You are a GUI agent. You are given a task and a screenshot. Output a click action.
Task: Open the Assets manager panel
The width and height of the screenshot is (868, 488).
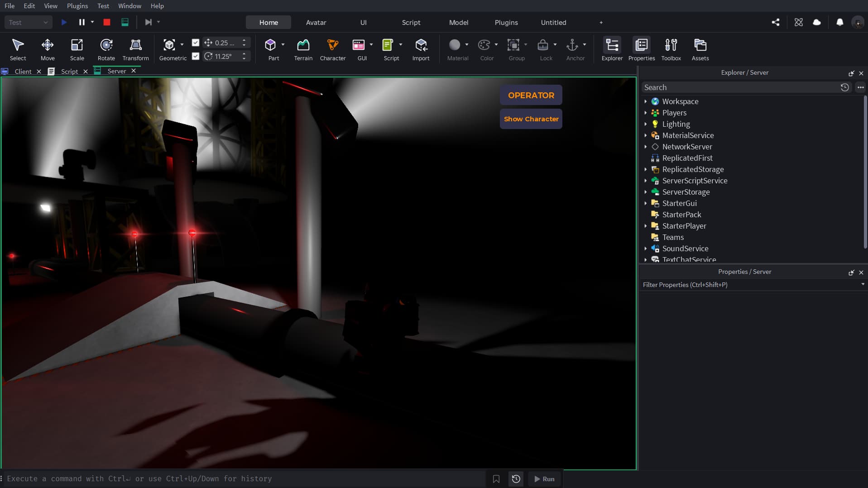[700, 49]
